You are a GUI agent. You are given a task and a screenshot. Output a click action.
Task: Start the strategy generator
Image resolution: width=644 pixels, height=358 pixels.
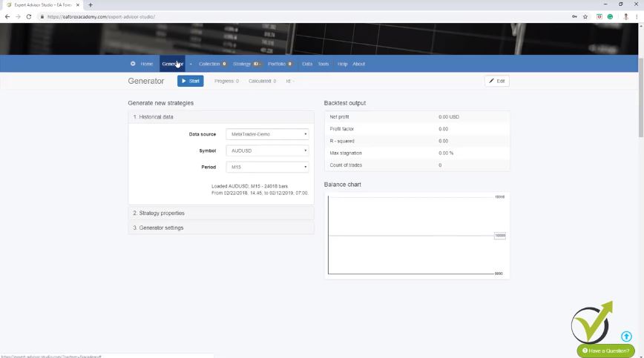click(191, 81)
